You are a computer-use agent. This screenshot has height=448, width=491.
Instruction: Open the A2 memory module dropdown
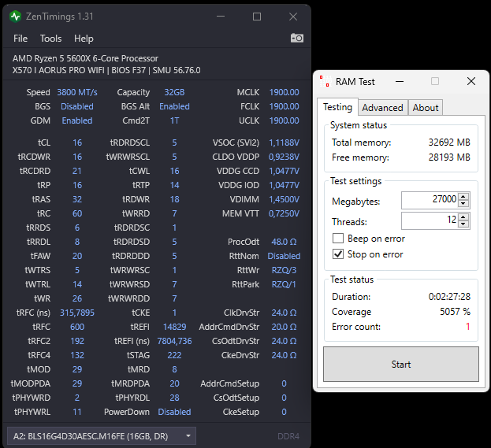tap(102, 436)
